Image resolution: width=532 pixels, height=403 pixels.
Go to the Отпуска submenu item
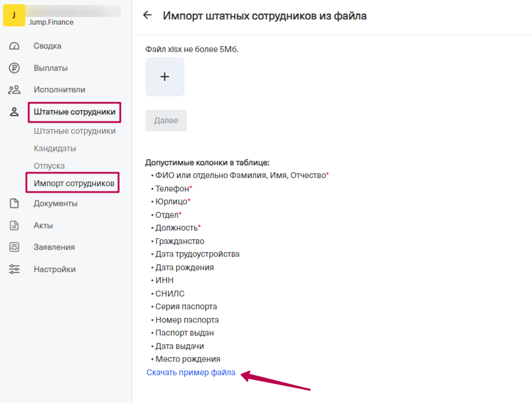click(49, 166)
